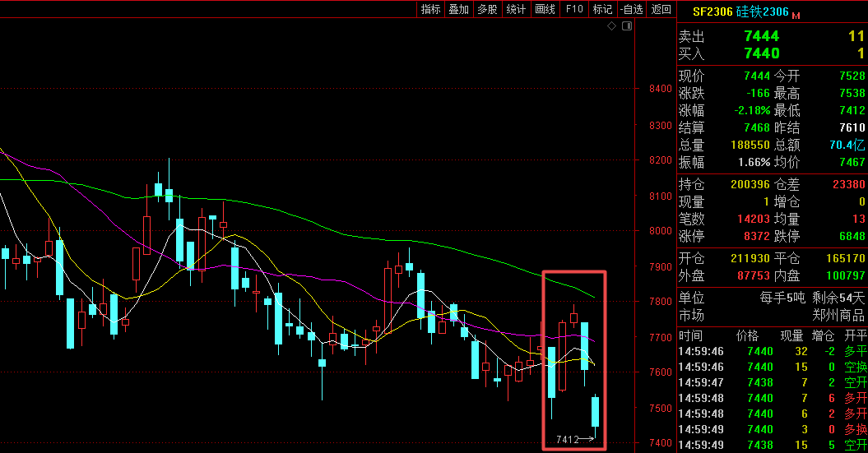Image resolution: width=868 pixels, height=453 pixels.
Task: Click the 时间 column header in the tick list
Action: click(691, 336)
